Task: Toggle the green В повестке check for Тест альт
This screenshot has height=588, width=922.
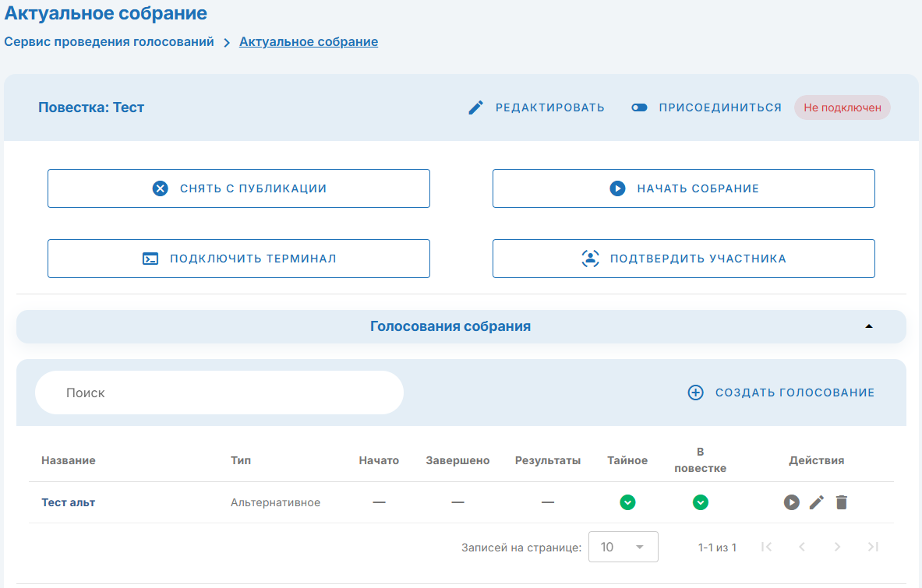Action: (701, 502)
